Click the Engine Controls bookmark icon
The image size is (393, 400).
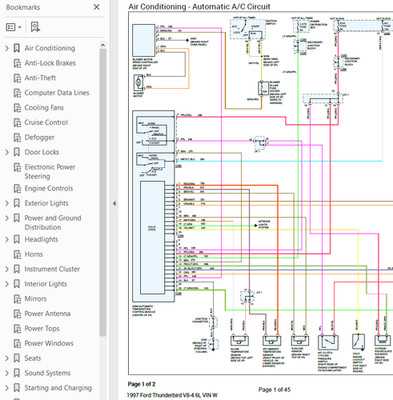tap(17, 189)
